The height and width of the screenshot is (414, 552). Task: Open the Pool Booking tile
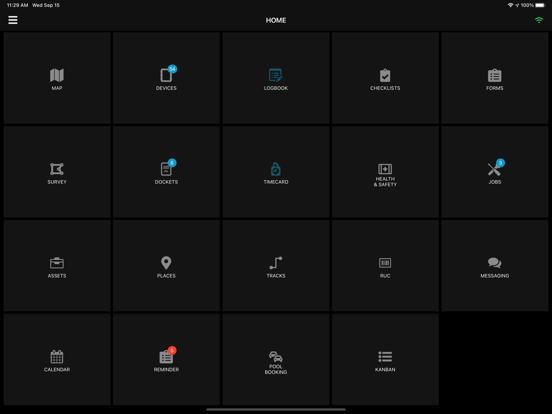(x=276, y=359)
